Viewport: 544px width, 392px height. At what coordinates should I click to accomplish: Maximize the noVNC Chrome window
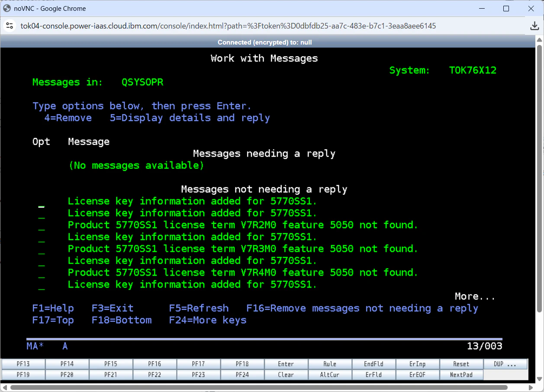506,8
